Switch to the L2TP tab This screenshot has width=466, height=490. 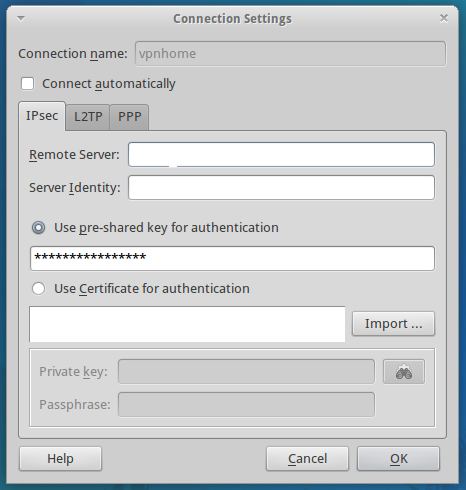(x=88, y=117)
